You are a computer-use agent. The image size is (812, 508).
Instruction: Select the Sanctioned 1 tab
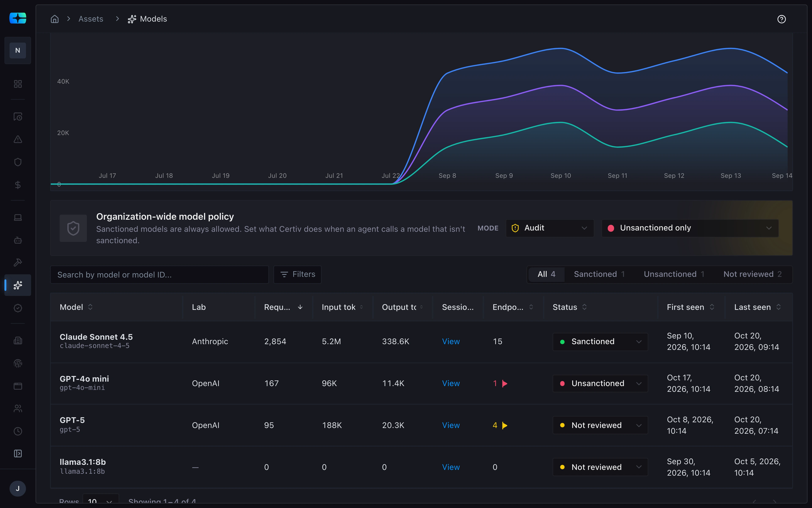[x=599, y=274]
